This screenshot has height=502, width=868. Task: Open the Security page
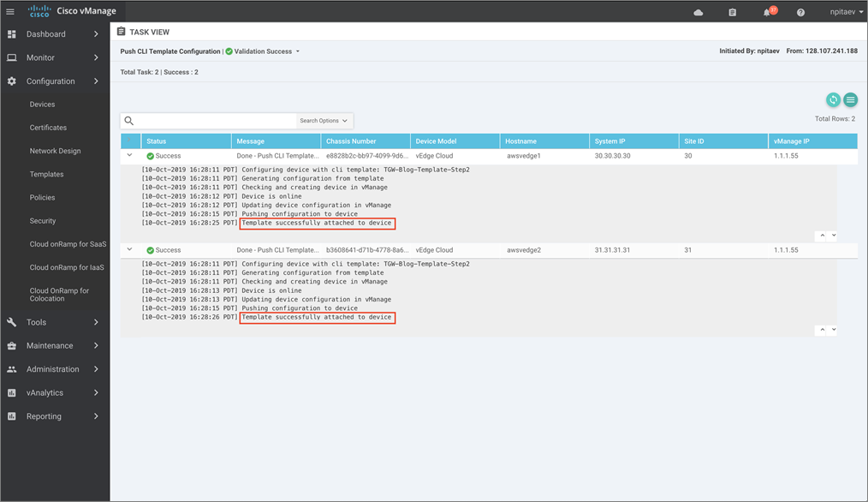pos(43,220)
